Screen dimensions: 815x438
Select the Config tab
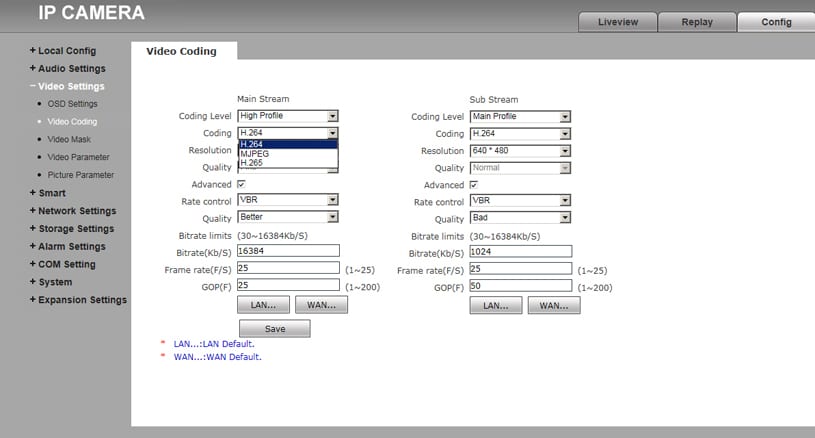[776, 22]
